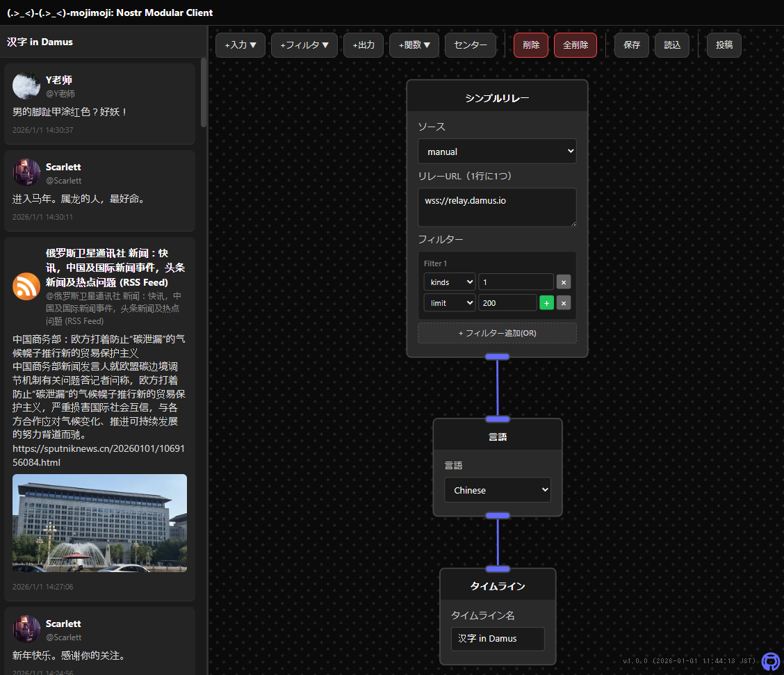Click the Filter 1 label
The image size is (784, 675).
(x=436, y=263)
